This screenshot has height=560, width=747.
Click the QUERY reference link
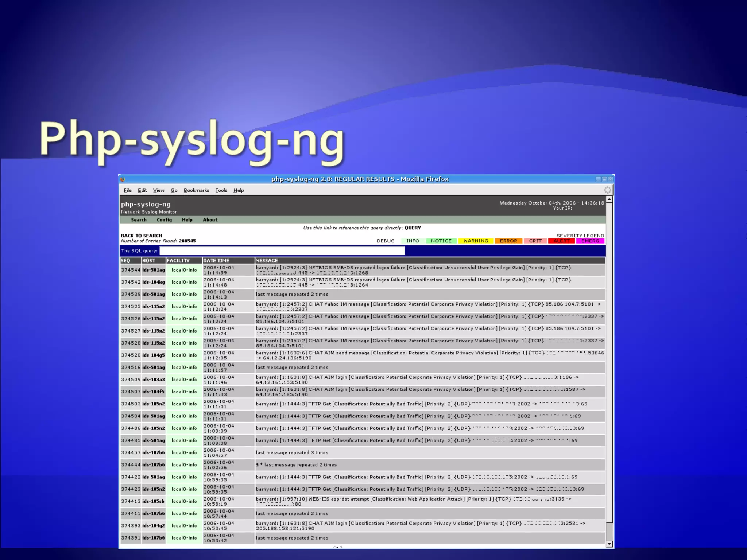[x=413, y=228]
